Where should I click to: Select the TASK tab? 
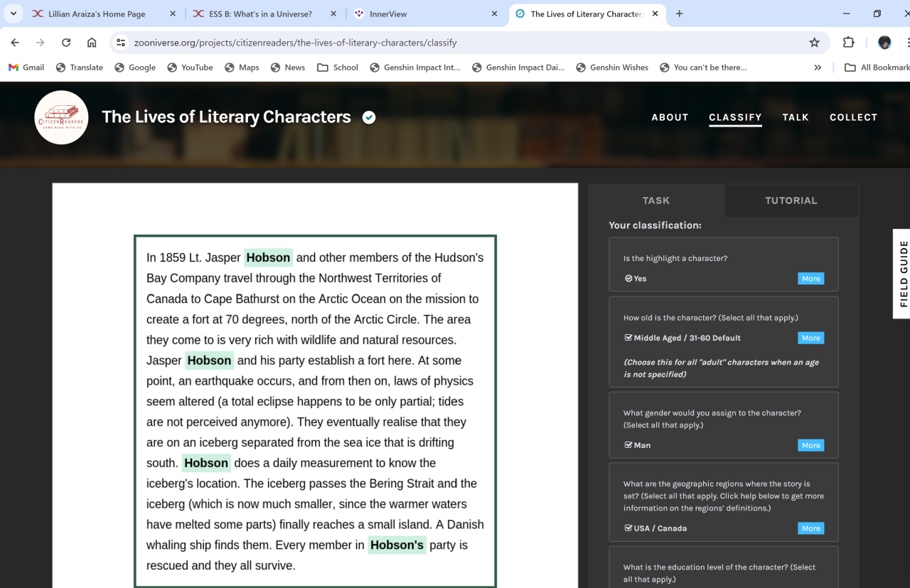[656, 201]
